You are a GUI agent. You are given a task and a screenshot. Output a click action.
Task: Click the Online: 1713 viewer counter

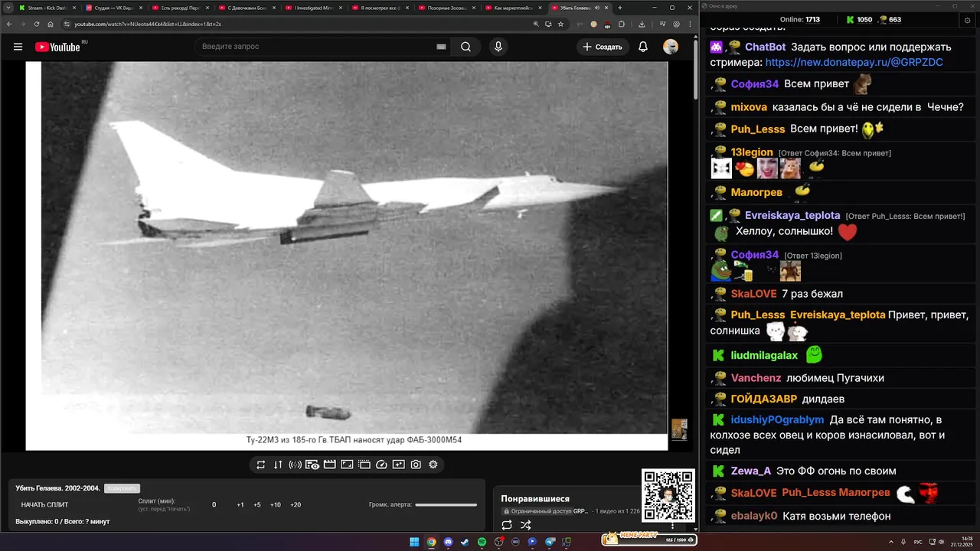coord(799,19)
